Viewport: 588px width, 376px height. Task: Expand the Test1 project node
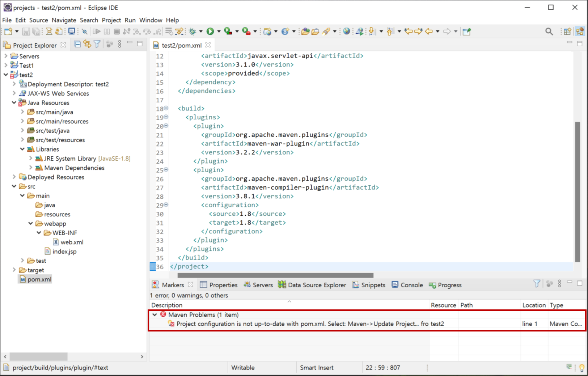click(x=6, y=65)
